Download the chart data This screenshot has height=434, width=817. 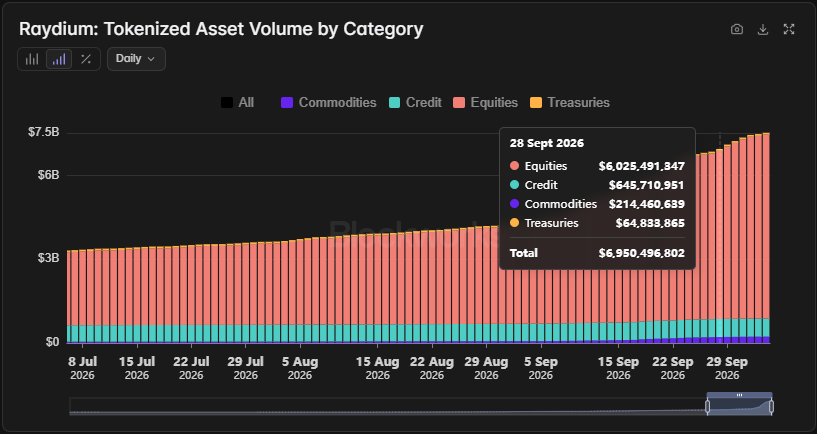763,29
